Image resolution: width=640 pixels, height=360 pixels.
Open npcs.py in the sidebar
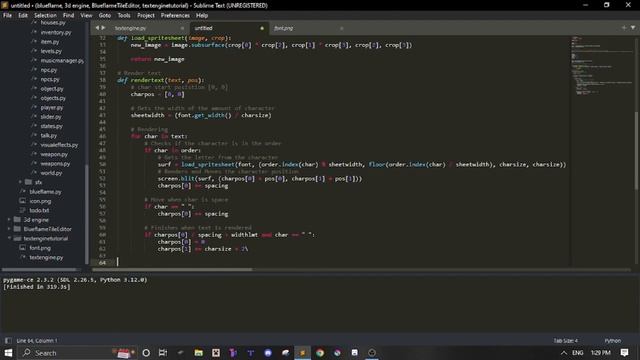[x=50, y=79]
